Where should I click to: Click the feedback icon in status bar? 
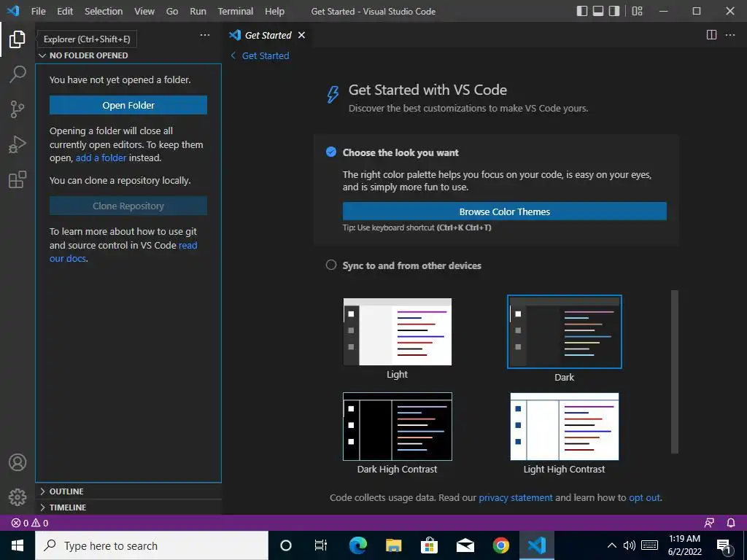tap(709, 523)
